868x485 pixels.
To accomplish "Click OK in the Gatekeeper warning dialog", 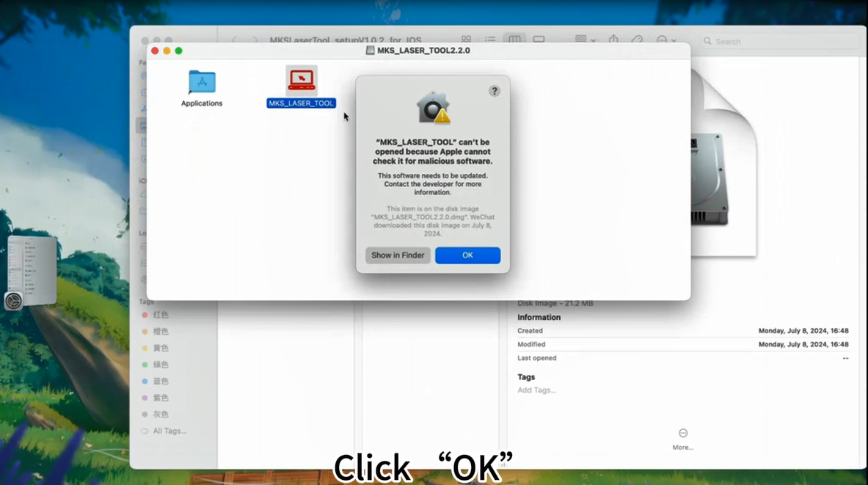I will point(468,255).
